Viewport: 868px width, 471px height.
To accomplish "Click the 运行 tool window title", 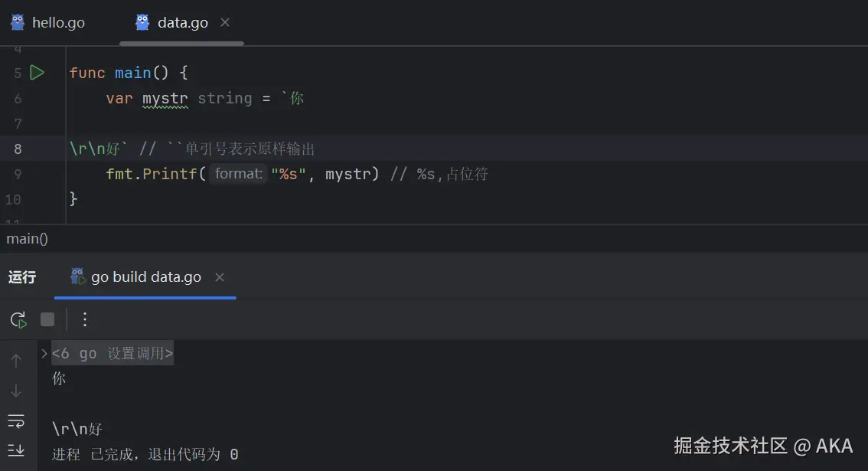I will click(x=22, y=277).
